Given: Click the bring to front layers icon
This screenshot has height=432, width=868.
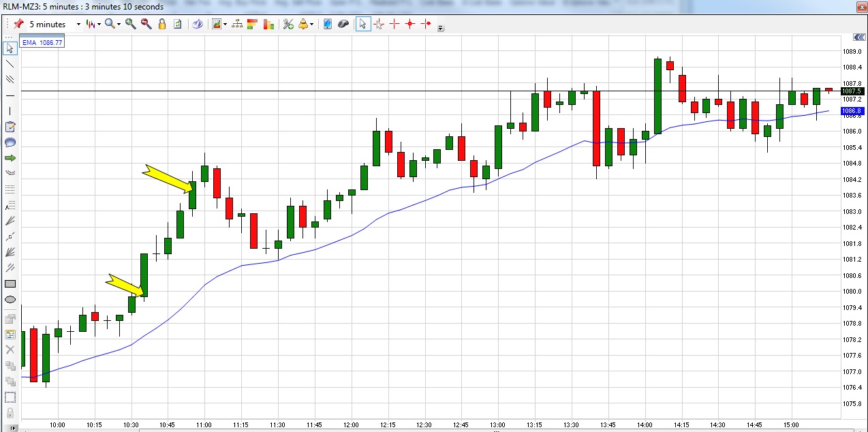Looking at the screenshot, I should coord(10,365).
